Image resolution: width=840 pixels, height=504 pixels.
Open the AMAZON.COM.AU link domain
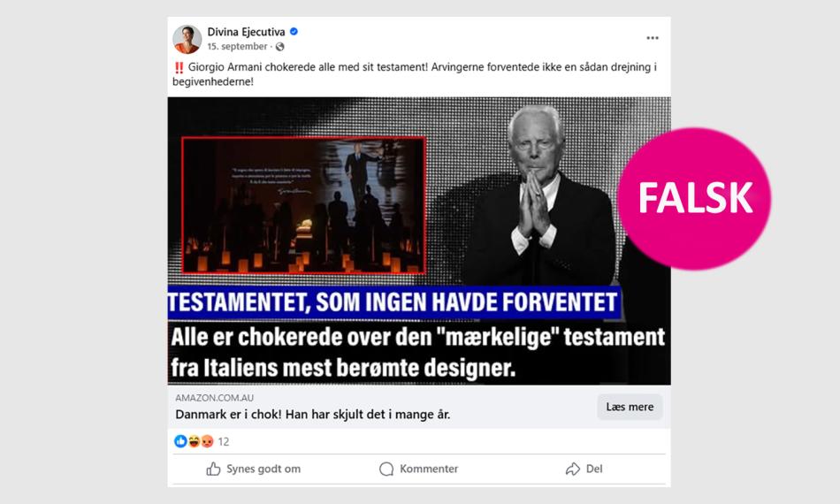coord(214,398)
